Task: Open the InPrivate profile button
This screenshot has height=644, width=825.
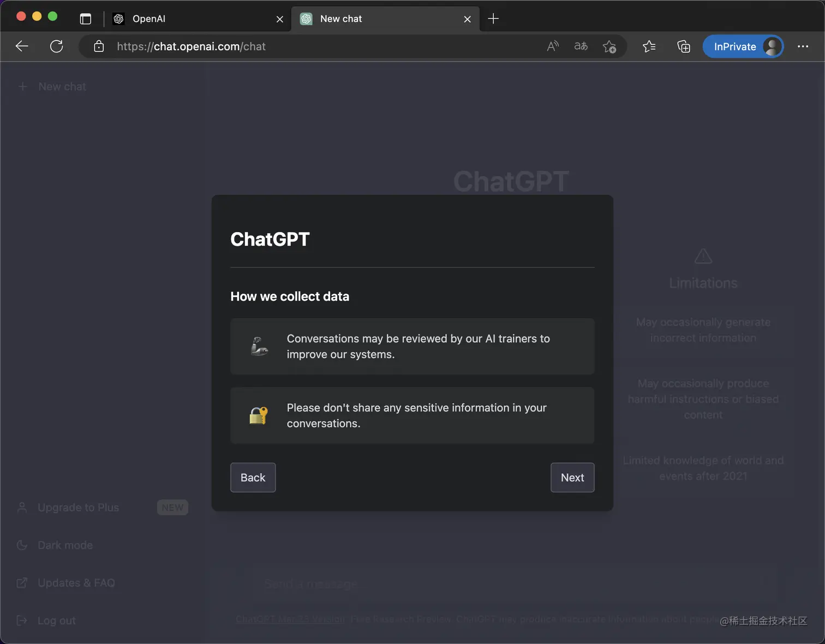Action: coord(743,46)
